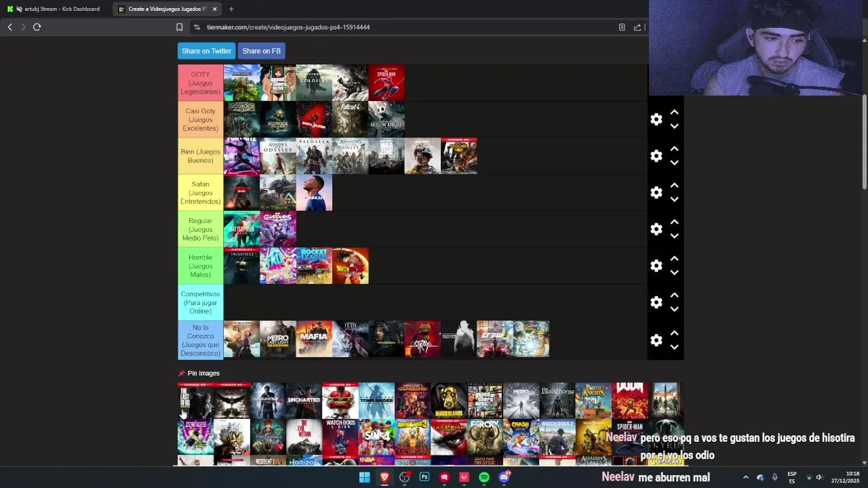Select Mafia cover in No lo Conozco row
868x488 pixels.
[x=314, y=339]
